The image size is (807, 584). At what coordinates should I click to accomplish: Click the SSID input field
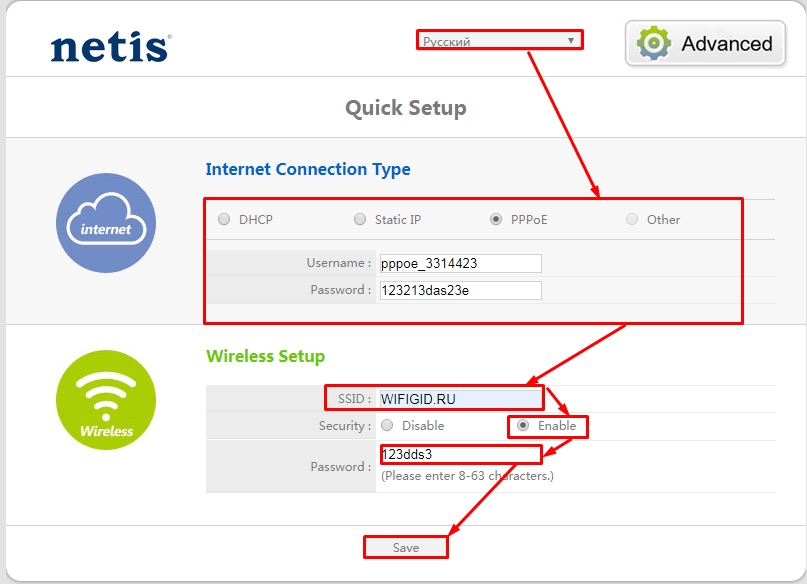point(459,398)
